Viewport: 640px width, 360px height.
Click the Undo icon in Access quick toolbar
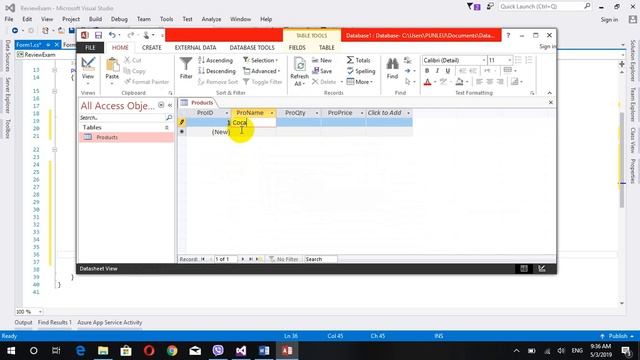pos(112,36)
